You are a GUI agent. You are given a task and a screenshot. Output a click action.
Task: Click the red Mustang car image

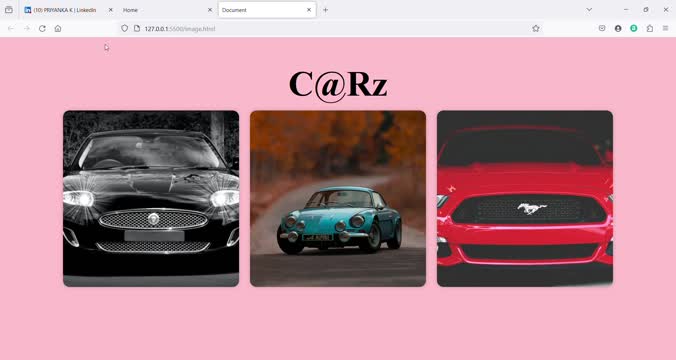pyautogui.click(x=525, y=199)
